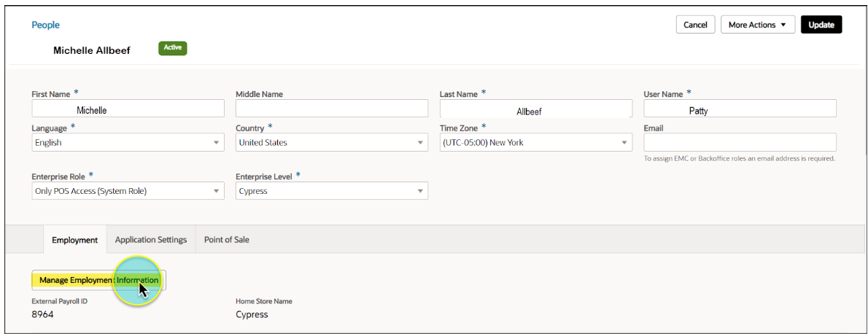Open the Application Settings tab

(151, 240)
